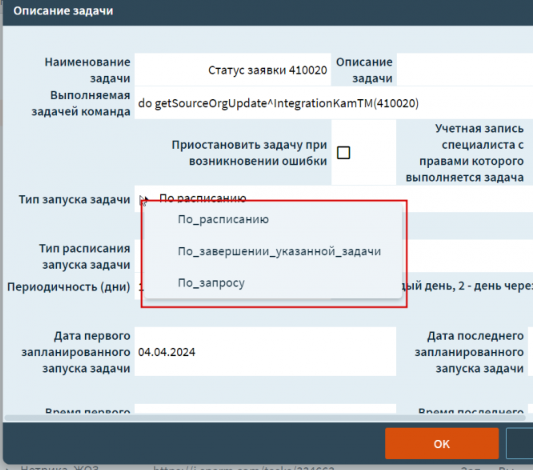Click the Периодичность (дни) label
Image resolution: width=533 pixels, height=470 pixels.
[69, 287]
